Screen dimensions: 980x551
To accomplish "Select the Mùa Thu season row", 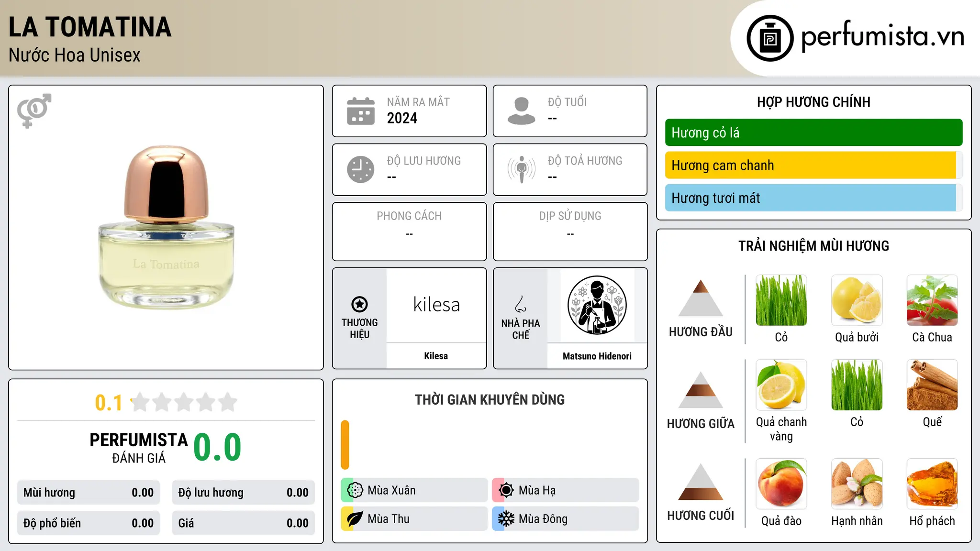I will [414, 519].
